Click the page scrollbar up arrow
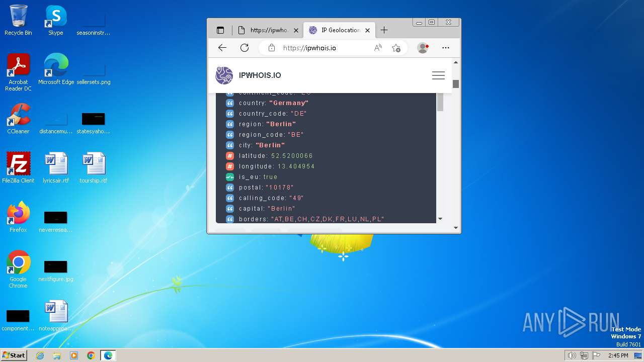 456,63
